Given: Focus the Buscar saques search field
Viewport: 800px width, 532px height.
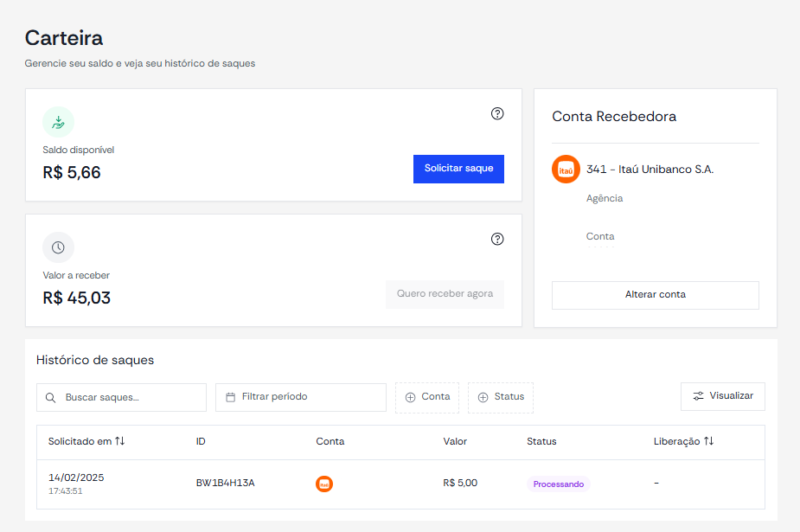Looking at the screenshot, I should [x=121, y=397].
